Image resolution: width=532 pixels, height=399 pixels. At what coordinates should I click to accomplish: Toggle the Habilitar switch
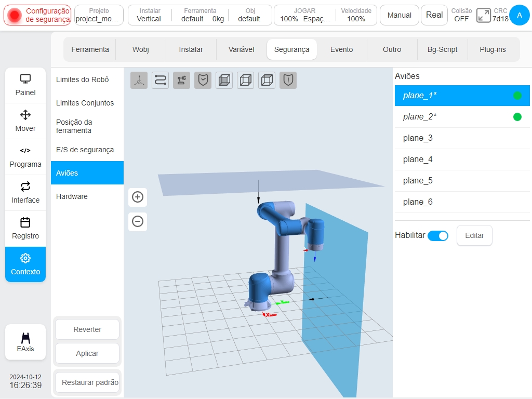438,235
